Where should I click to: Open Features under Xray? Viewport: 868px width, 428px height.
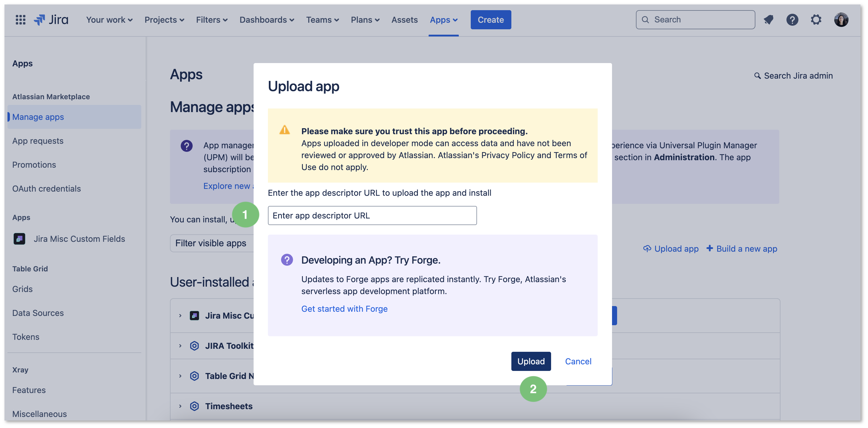coord(29,390)
